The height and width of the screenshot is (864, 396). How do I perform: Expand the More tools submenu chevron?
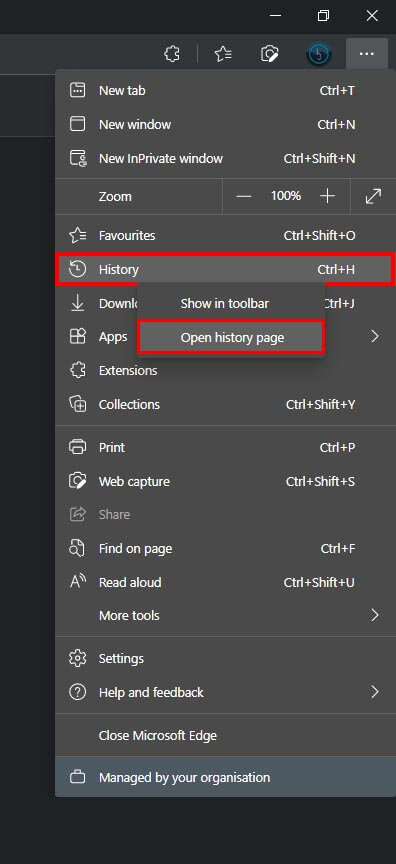[375, 615]
